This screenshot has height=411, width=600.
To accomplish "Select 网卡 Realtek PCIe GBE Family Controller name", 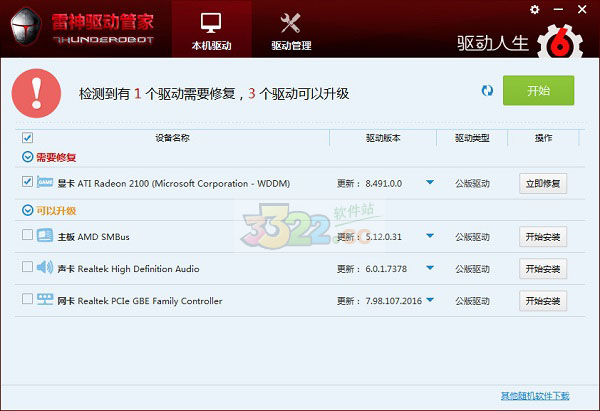I will [140, 301].
